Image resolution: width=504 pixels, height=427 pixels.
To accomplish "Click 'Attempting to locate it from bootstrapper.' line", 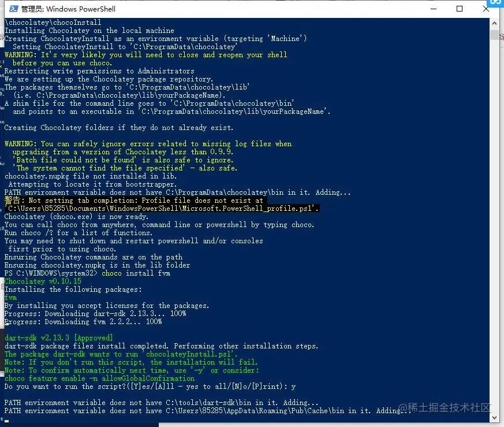I will (x=92, y=184).
